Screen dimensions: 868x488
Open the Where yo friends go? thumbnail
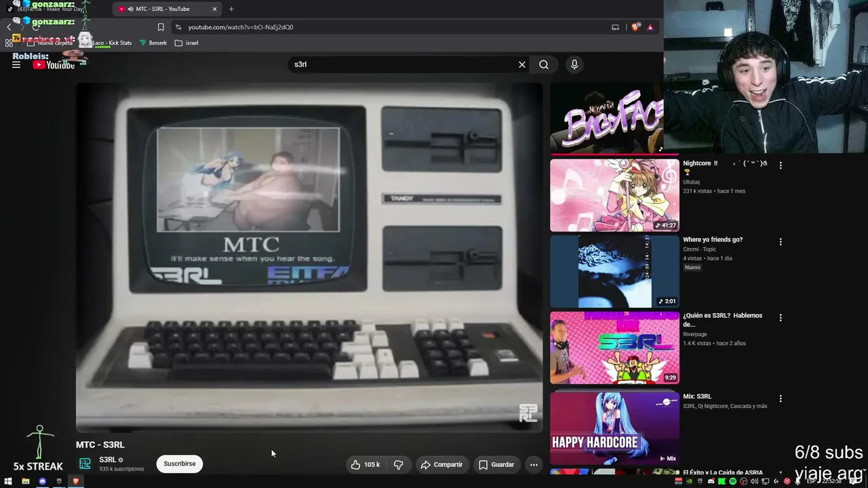(614, 271)
